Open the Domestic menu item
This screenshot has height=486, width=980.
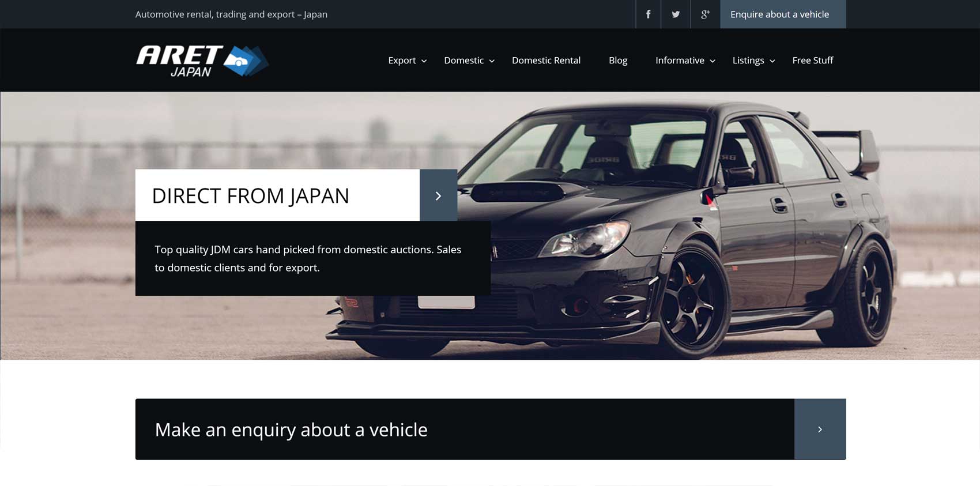click(x=463, y=61)
